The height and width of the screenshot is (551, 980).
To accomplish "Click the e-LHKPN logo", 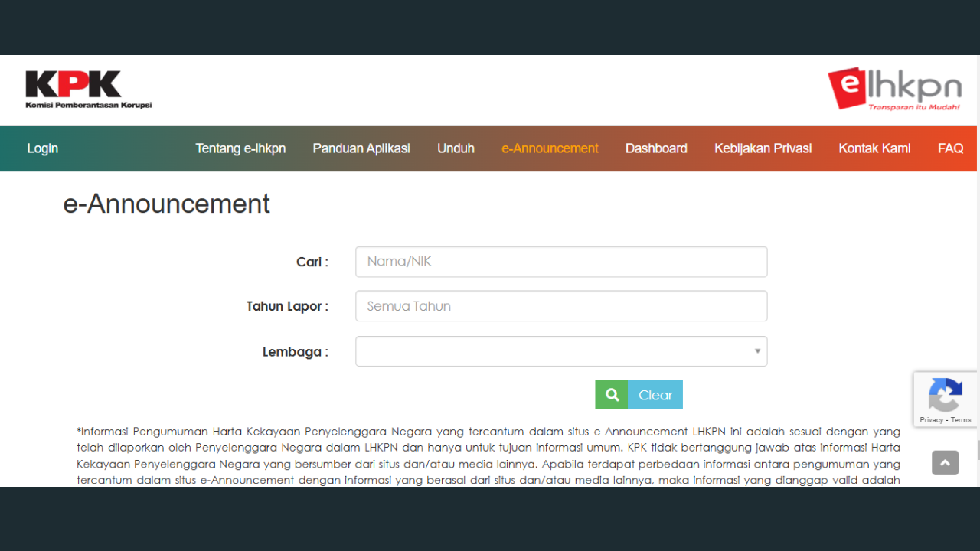I will tap(894, 89).
